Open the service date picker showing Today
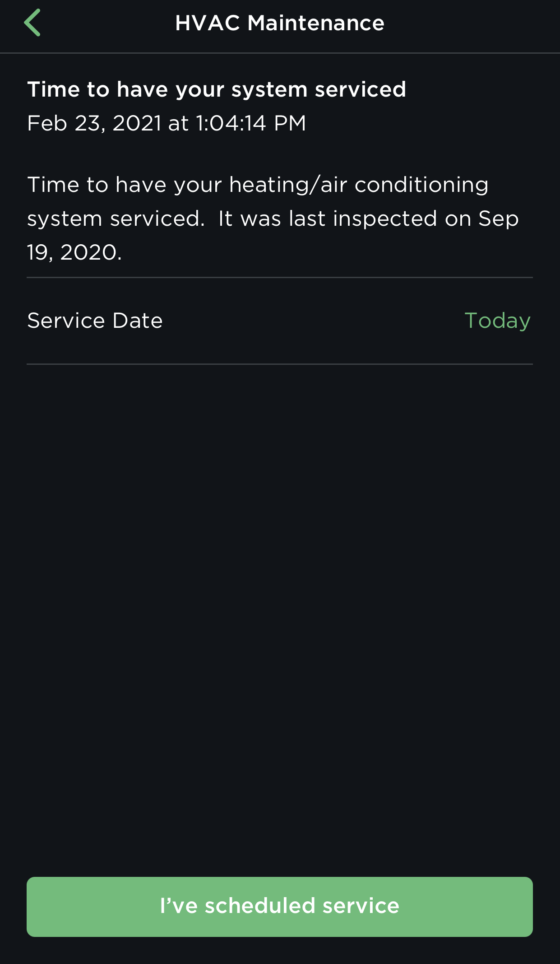Viewport: 560px width, 964px height. [498, 320]
